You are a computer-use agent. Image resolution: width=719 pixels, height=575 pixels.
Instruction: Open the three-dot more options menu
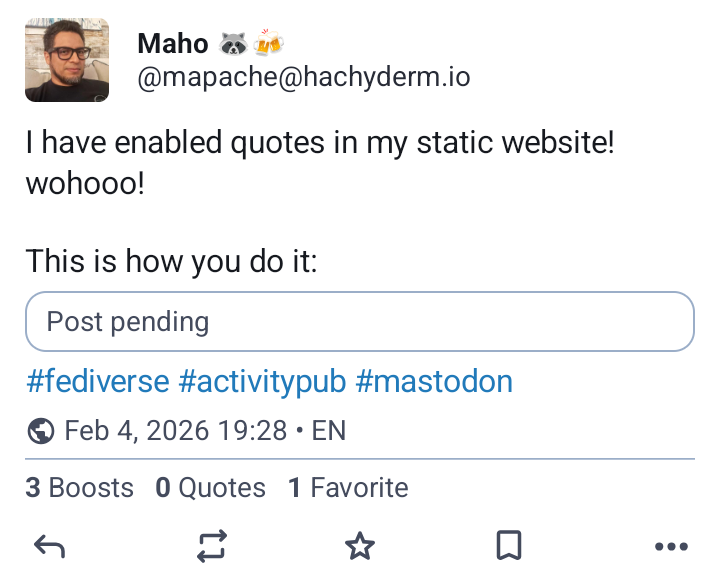tap(670, 546)
